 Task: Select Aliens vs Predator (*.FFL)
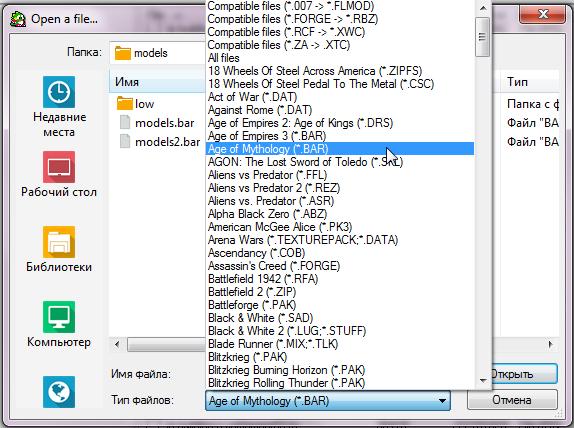[340, 175]
